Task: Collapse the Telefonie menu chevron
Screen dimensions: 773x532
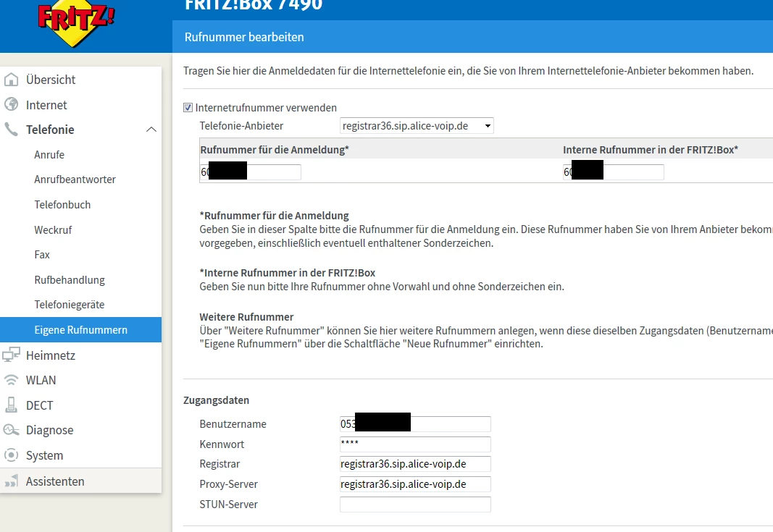Action: [151, 130]
